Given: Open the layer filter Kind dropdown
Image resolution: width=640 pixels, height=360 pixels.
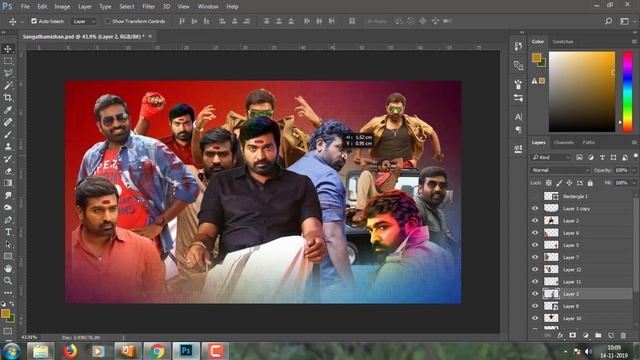Looking at the screenshot, I should 551,157.
